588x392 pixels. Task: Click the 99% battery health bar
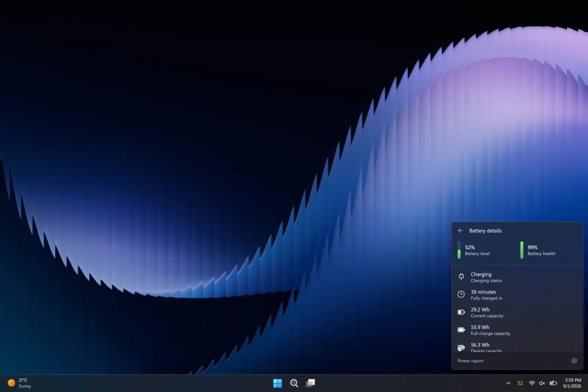522,250
